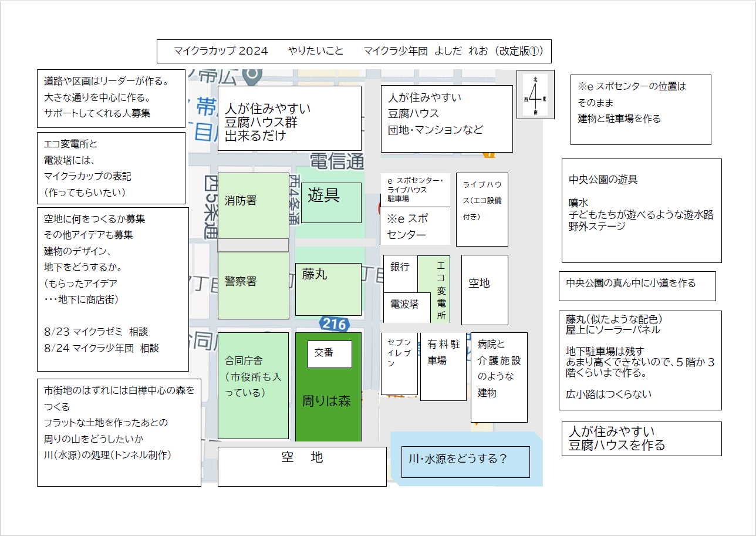
Task: Click the 西5条通 street label on map
Action: click(211, 207)
